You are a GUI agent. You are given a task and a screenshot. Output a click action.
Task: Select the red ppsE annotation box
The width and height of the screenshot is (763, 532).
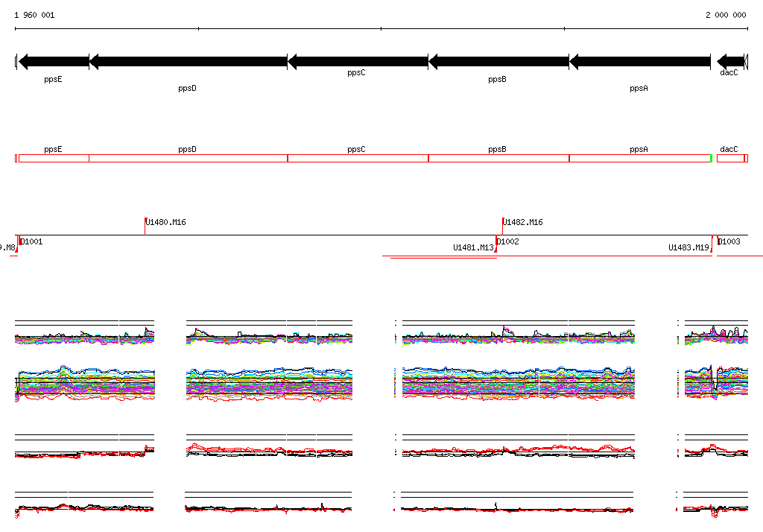click(54, 158)
